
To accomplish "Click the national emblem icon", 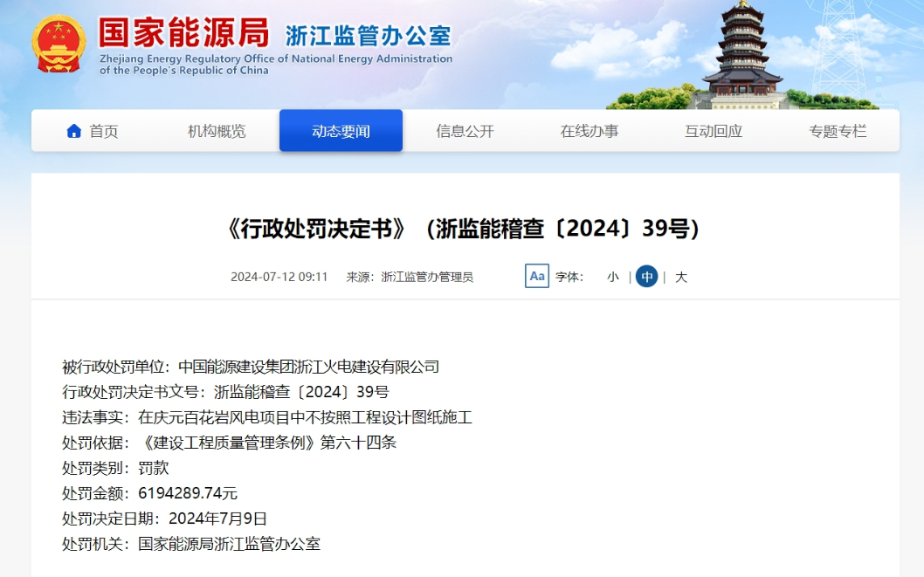I will click(x=59, y=43).
